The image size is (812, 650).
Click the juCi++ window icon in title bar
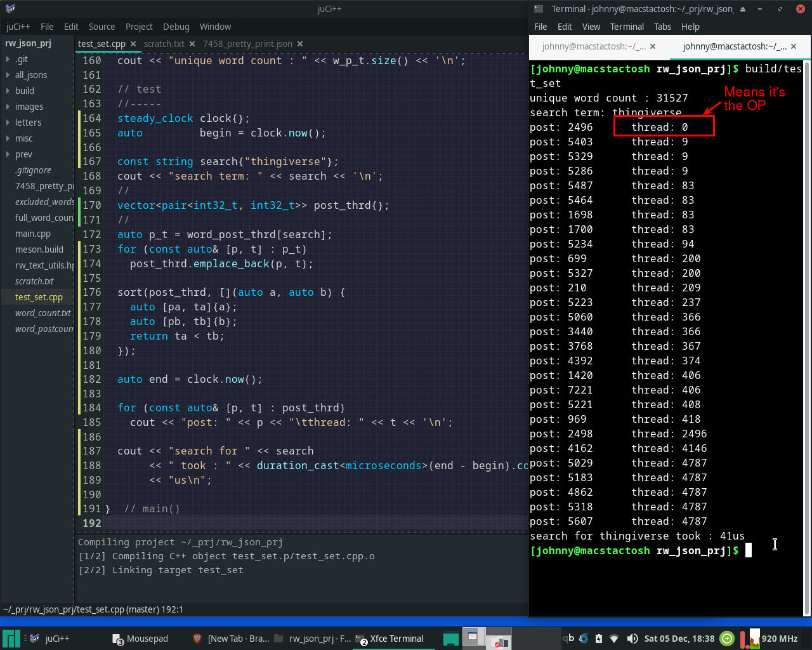click(10, 9)
